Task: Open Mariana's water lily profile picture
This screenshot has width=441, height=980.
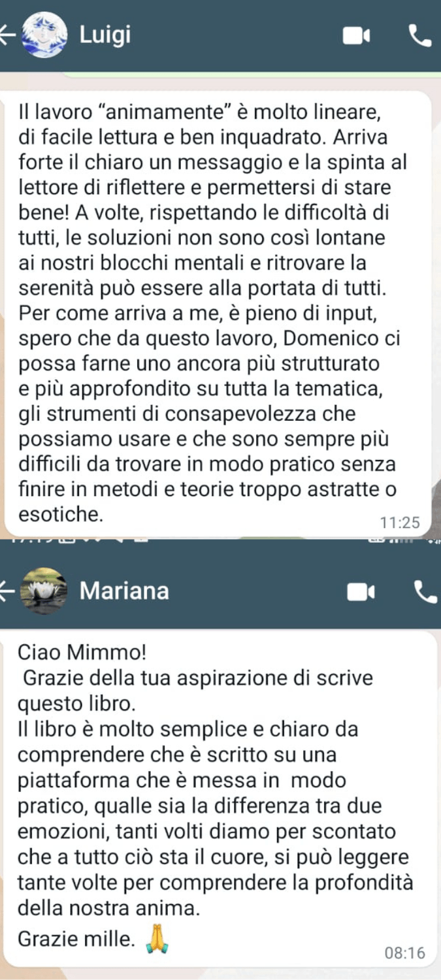Action: pyautogui.click(x=43, y=591)
